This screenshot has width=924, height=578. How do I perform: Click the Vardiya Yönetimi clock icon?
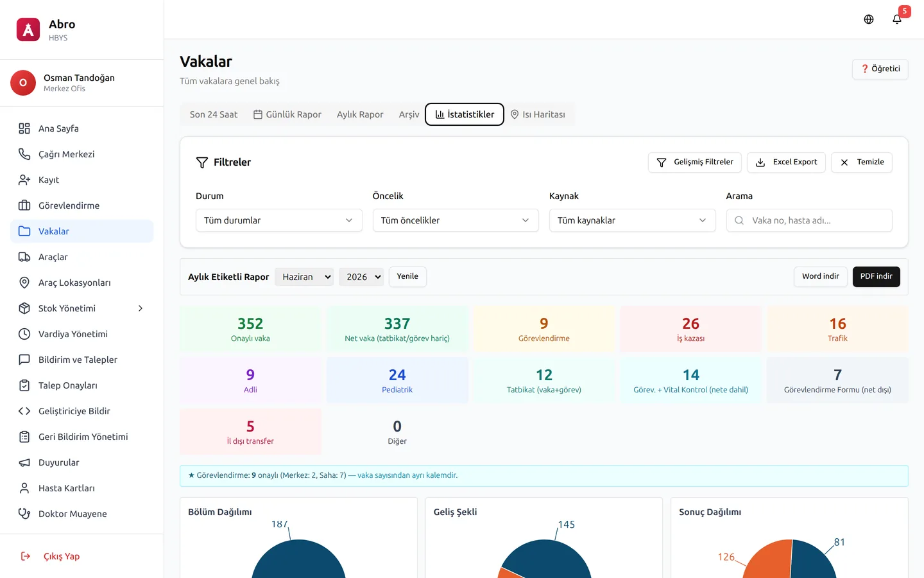[x=24, y=334]
